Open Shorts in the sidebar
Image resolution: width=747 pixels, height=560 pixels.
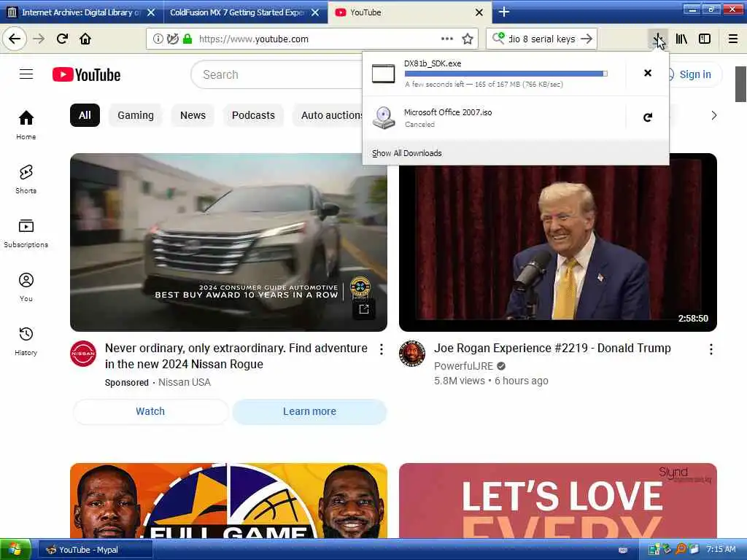tap(26, 179)
